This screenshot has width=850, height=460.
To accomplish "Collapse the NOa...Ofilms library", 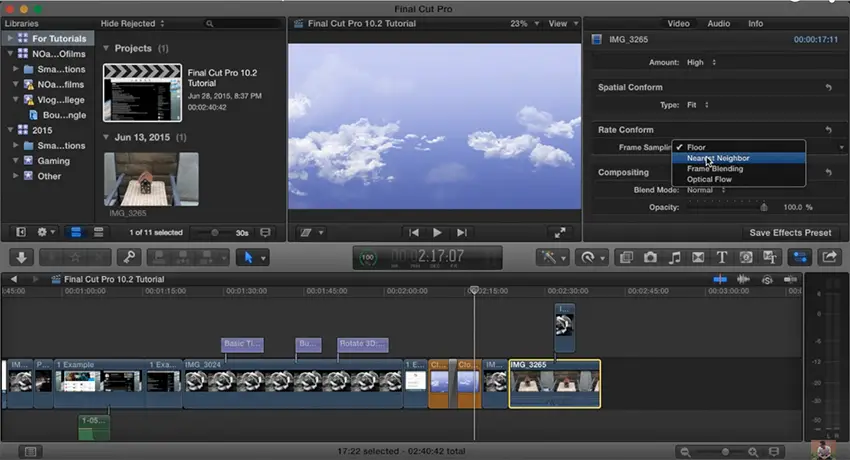I will [10, 54].
